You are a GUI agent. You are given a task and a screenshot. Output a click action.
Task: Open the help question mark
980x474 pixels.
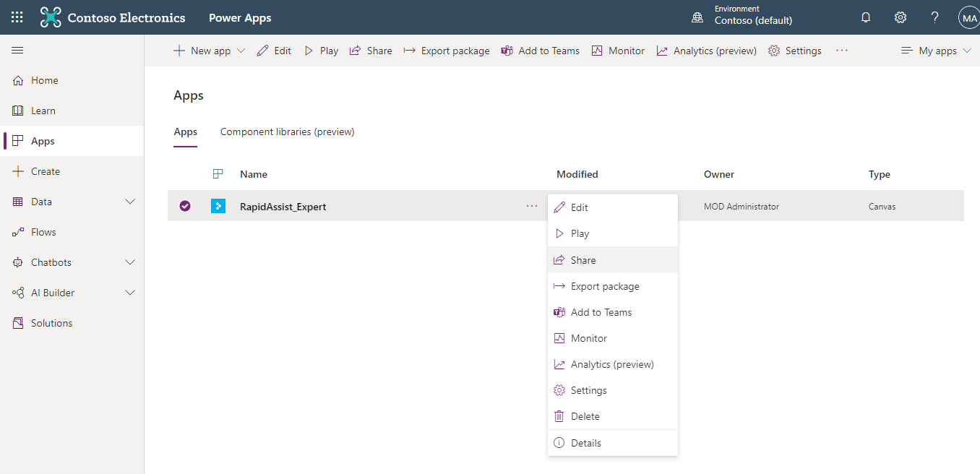(x=934, y=17)
